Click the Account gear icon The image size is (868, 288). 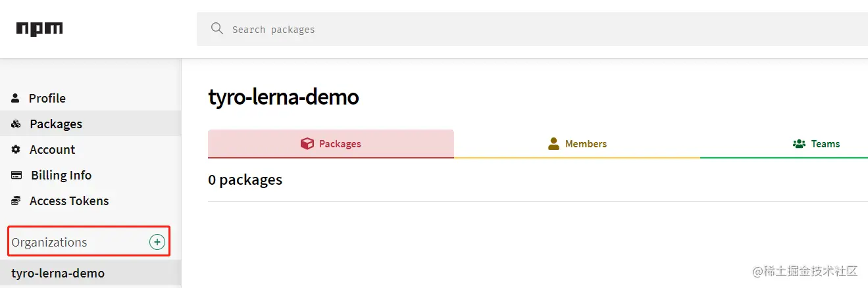pyautogui.click(x=16, y=149)
